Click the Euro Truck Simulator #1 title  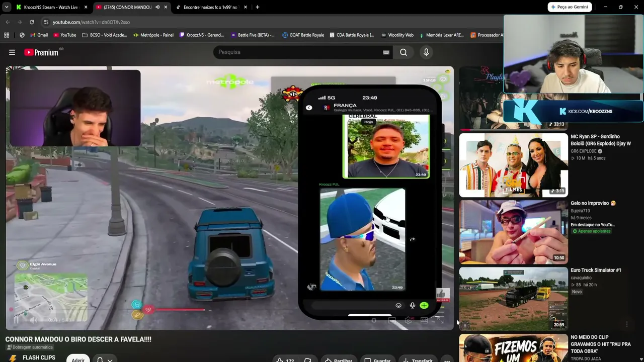(596, 270)
